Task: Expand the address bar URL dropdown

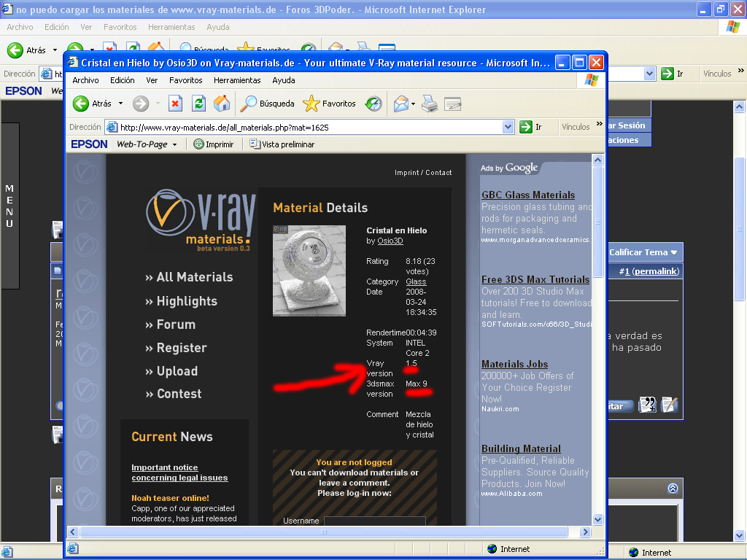Action: [x=508, y=127]
